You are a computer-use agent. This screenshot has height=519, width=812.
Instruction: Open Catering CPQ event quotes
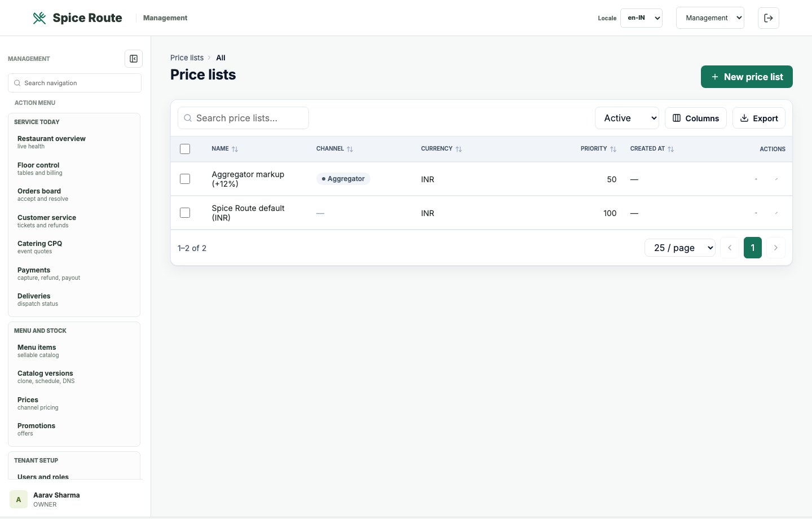tap(74, 247)
